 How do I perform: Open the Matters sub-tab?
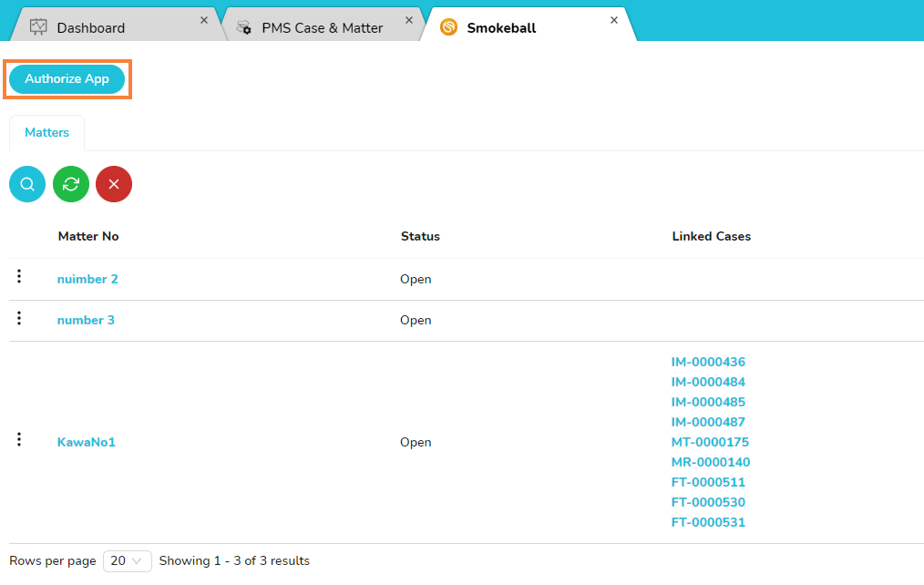click(x=46, y=132)
